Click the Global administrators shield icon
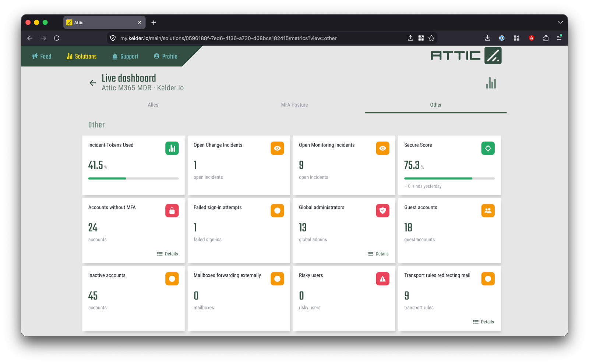This screenshot has width=589, height=364. tap(382, 211)
